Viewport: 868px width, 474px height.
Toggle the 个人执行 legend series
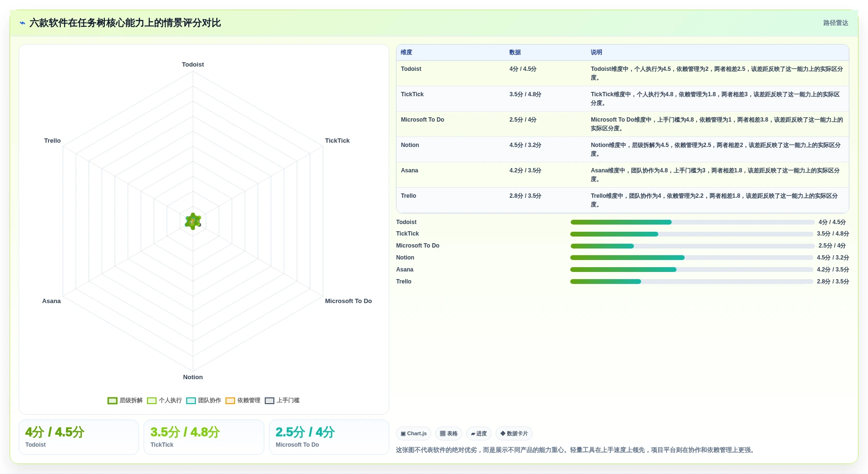pyautogui.click(x=165, y=400)
